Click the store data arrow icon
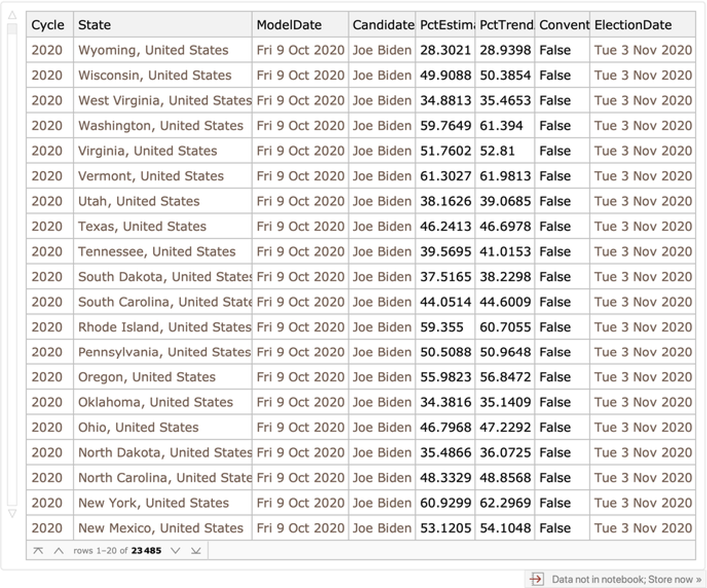 (536, 579)
